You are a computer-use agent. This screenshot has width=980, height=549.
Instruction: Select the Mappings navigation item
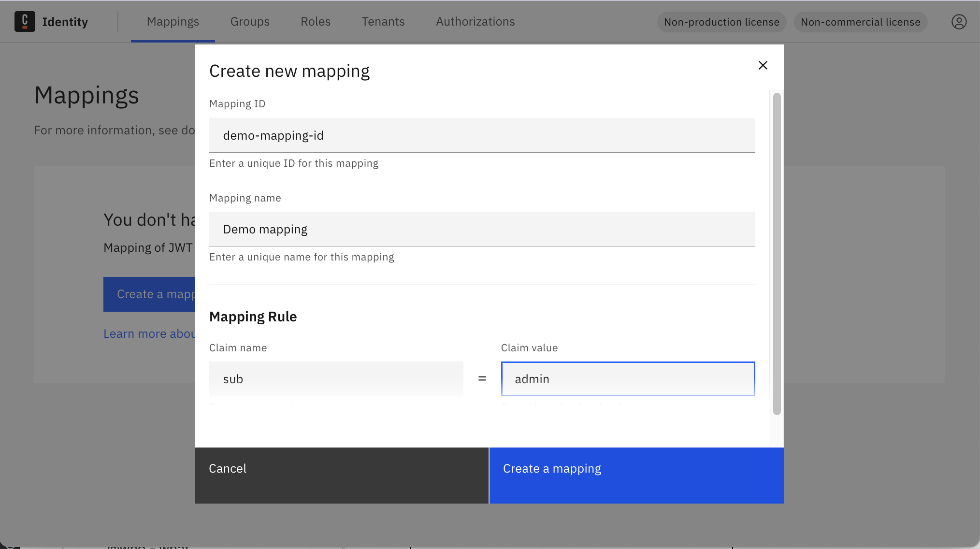173,21
